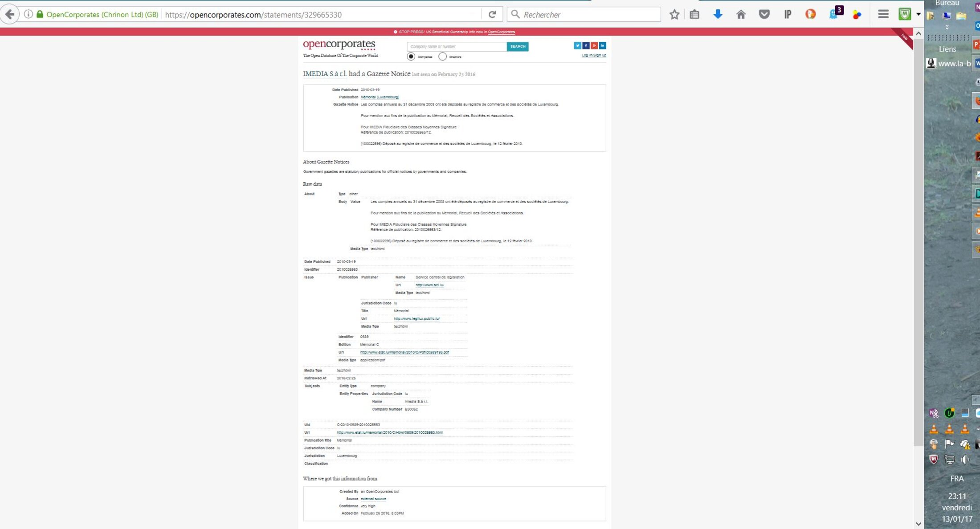Go to the browser home page

tap(741, 15)
